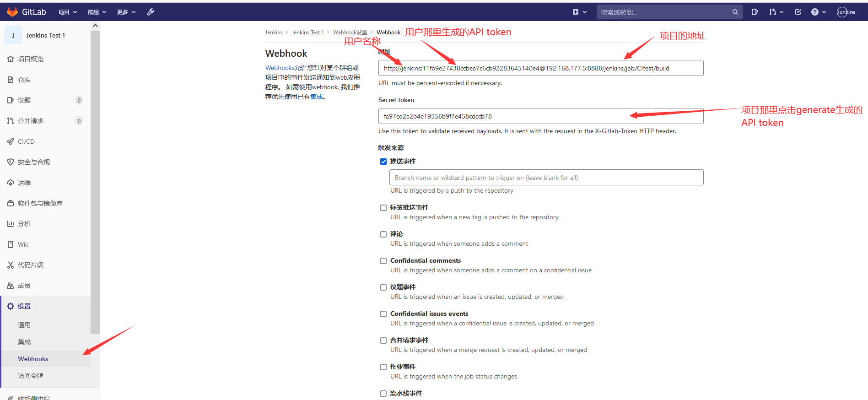Enable Confidential comments checkbox

[x=383, y=261]
